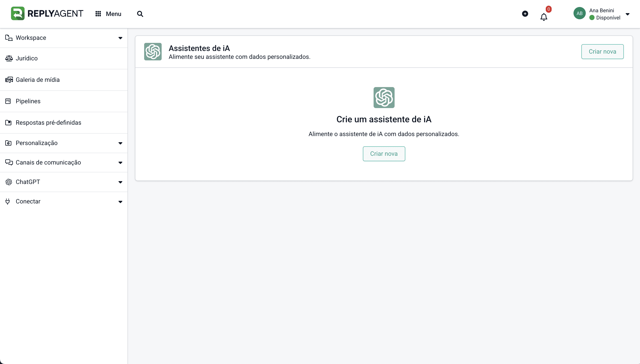The width and height of the screenshot is (640, 364).
Task: Open Respostas pré-definidas menu item
Action: coord(64,122)
